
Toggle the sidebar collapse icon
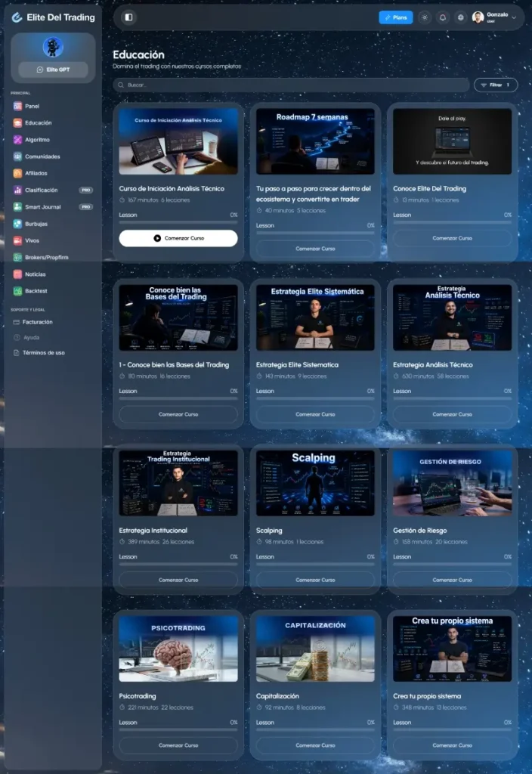tap(128, 17)
